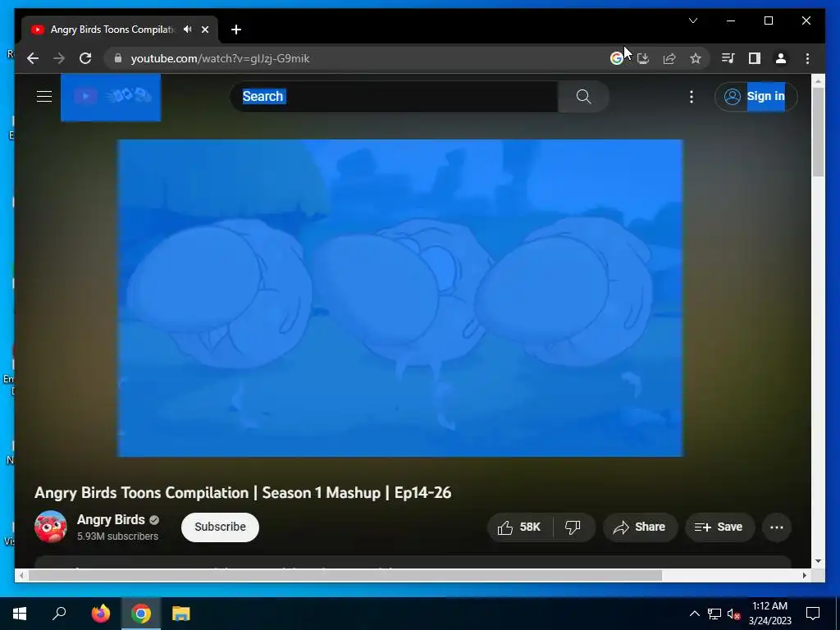
Task: Reload the YouTube page
Action: [x=85, y=58]
